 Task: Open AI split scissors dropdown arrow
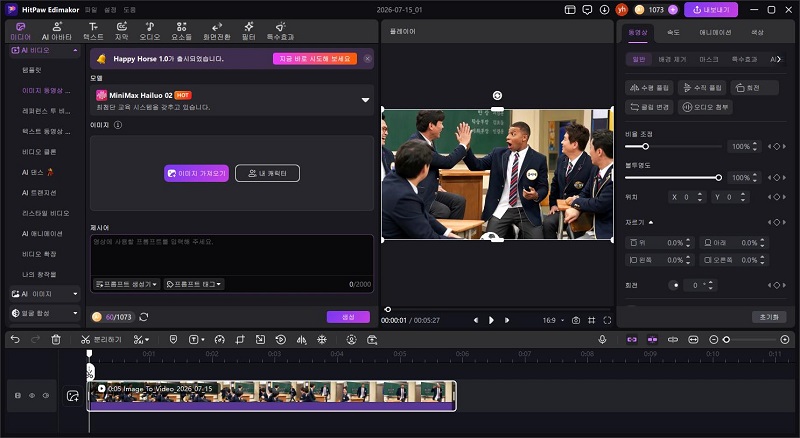(x=147, y=339)
